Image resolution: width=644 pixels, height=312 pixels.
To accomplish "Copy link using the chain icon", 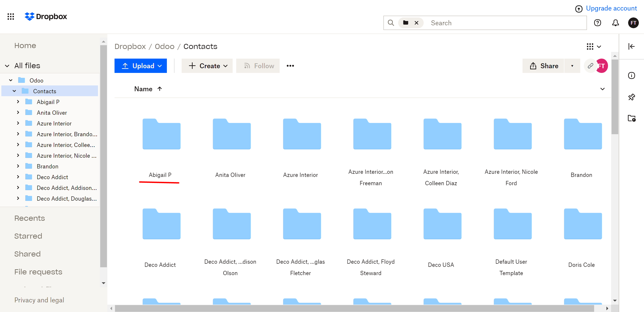I will tap(590, 66).
